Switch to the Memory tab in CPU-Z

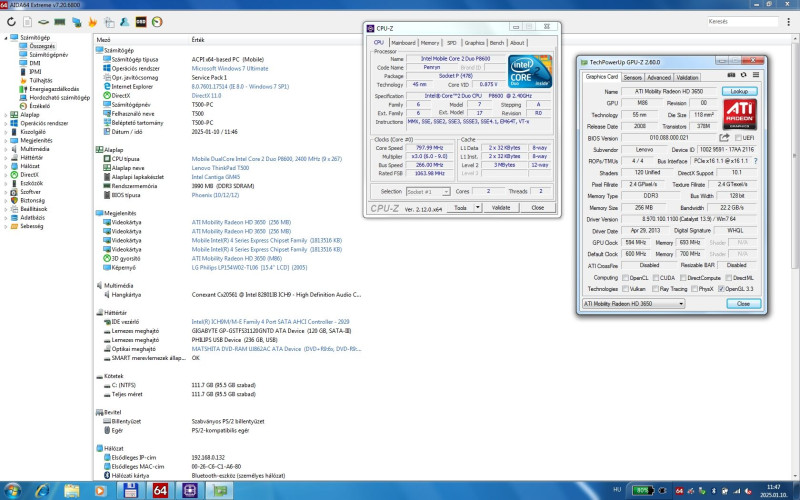click(x=430, y=43)
